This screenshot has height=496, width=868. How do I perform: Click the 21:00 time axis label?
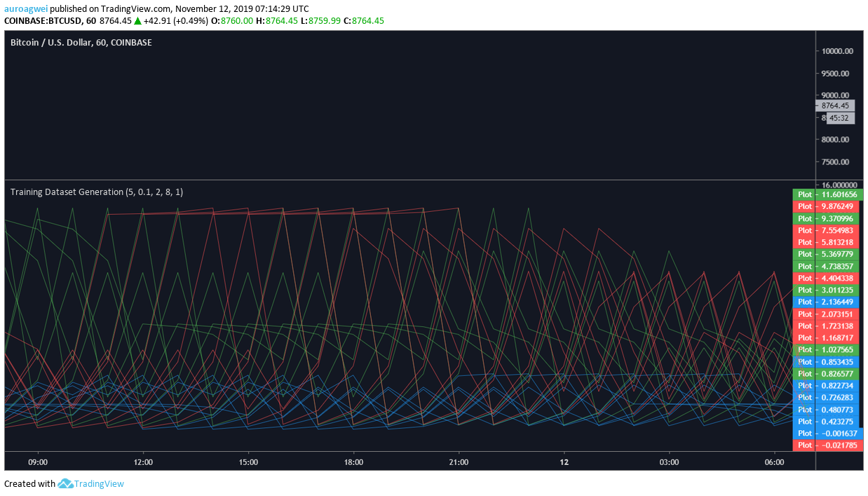point(459,462)
